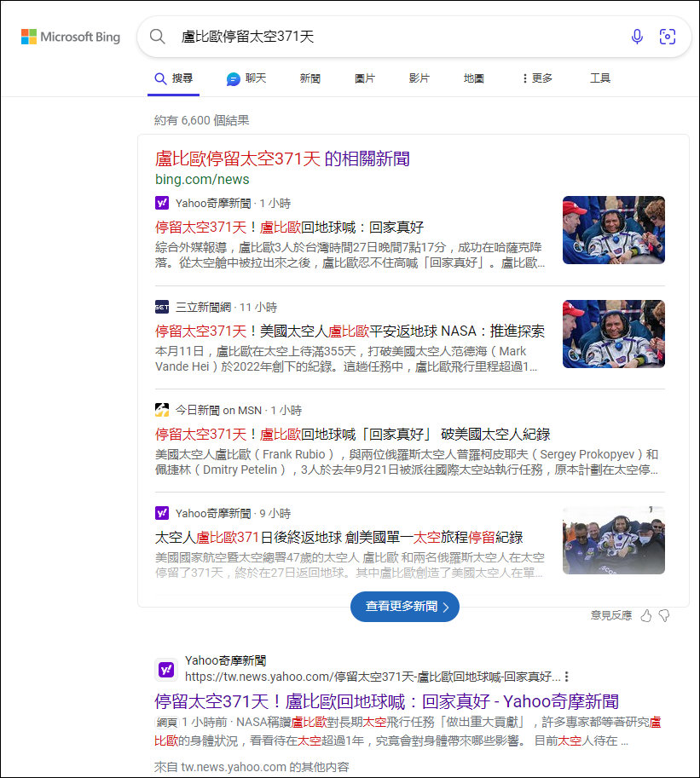Open the bing.com/news link
The width and height of the screenshot is (700, 778).
pyautogui.click(x=202, y=180)
